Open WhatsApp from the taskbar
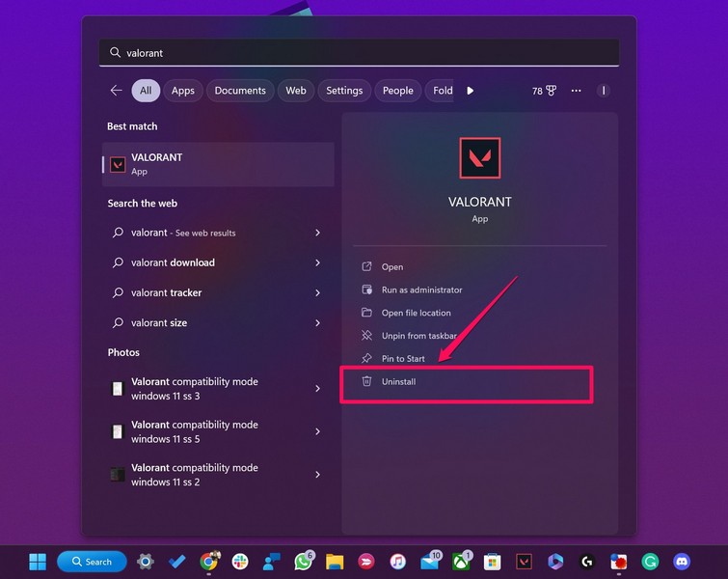Viewport: 728px width, 579px height. (304, 562)
